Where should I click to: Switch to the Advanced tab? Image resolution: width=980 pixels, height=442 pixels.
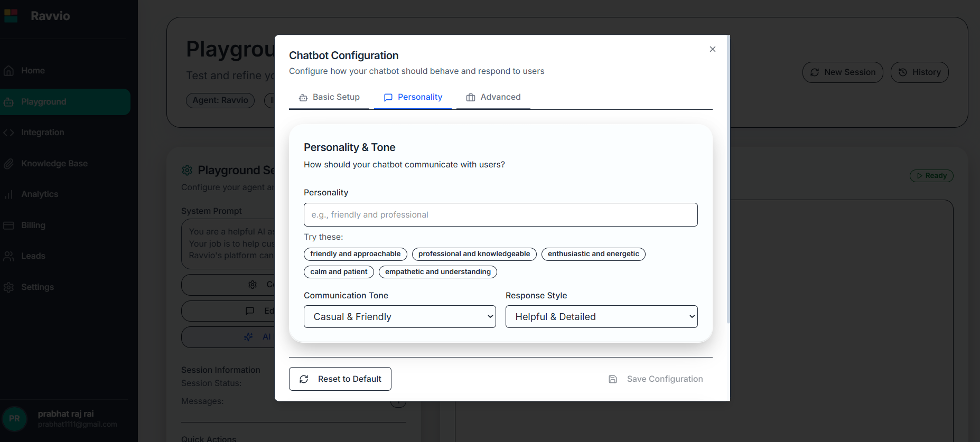click(x=493, y=97)
